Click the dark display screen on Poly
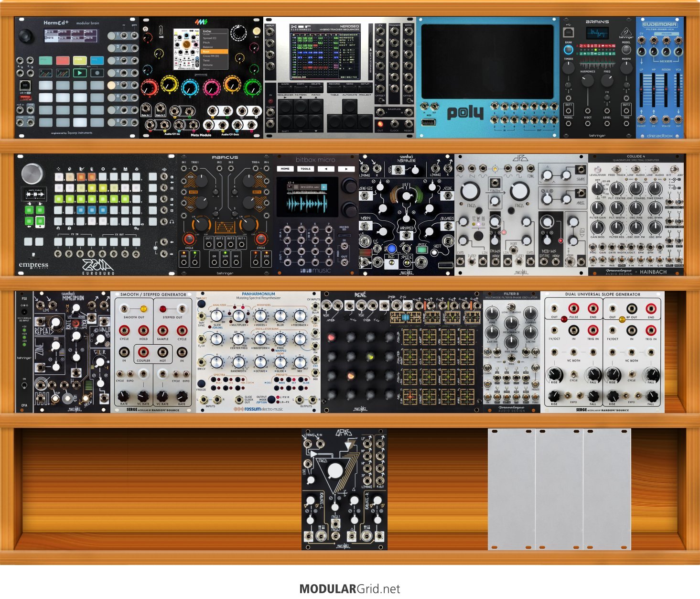The image size is (700, 599). (x=487, y=60)
